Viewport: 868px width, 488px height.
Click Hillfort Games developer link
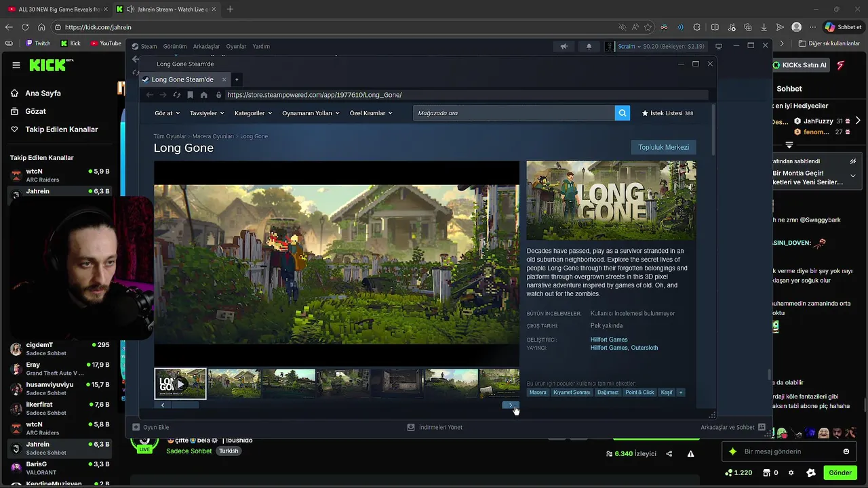coord(609,340)
